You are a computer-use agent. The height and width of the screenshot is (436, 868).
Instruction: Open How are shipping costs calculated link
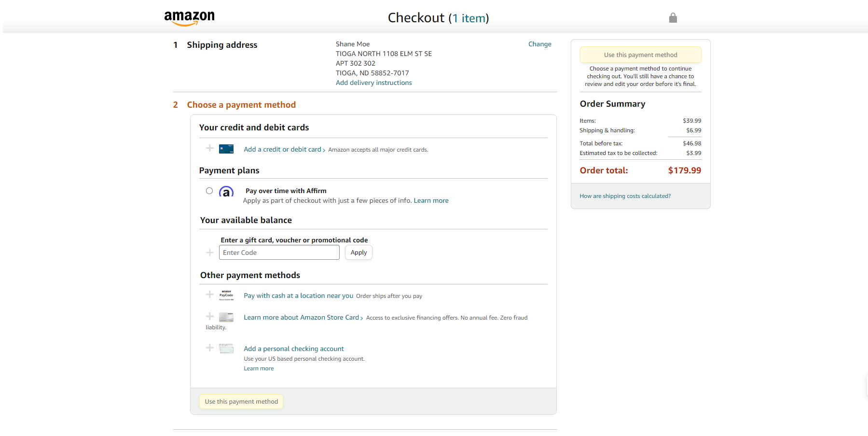[625, 196]
